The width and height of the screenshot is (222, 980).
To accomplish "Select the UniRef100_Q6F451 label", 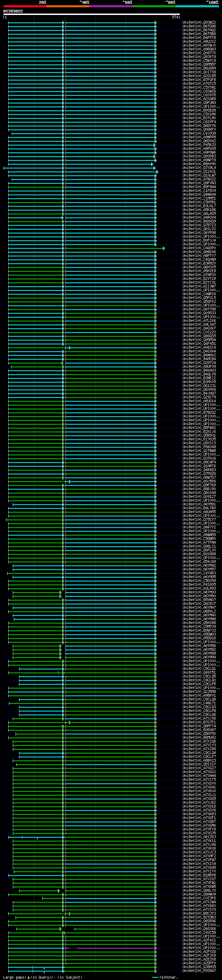I will (199, 343).
